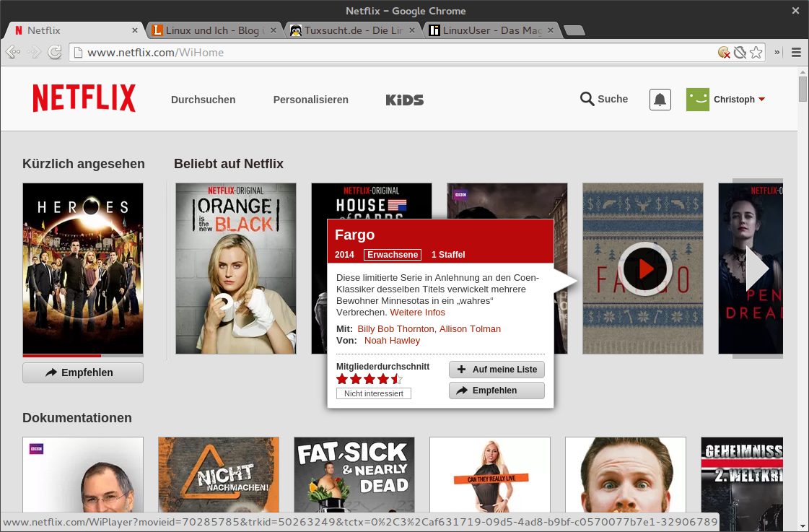Show hidden extensions with the chevron
Viewport: 809px width, 532px height.
pyautogui.click(x=777, y=52)
